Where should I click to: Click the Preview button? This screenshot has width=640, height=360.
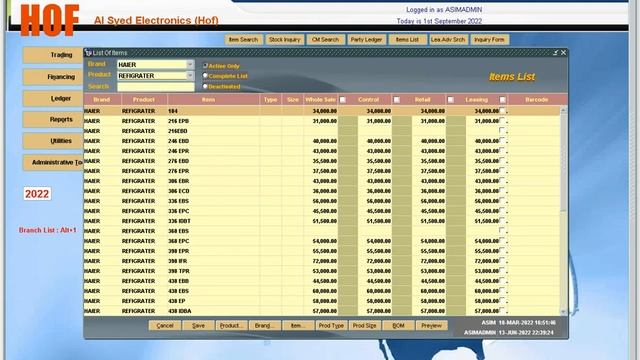click(x=431, y=325)
